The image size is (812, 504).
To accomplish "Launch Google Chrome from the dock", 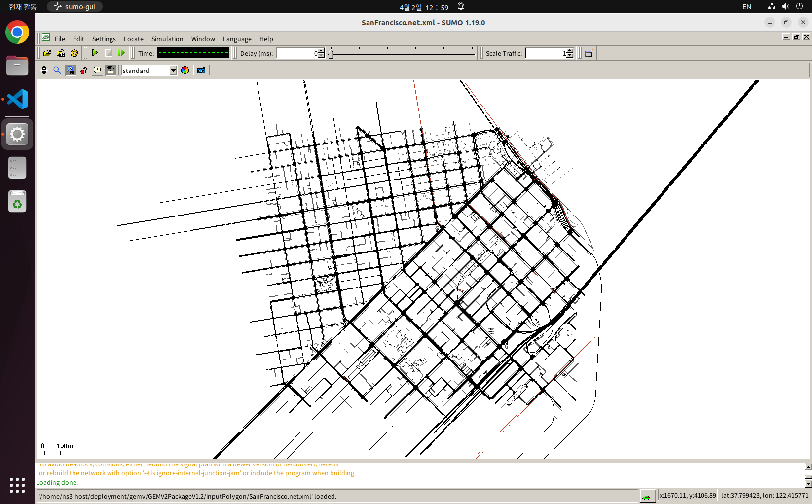I will (17, 33).
